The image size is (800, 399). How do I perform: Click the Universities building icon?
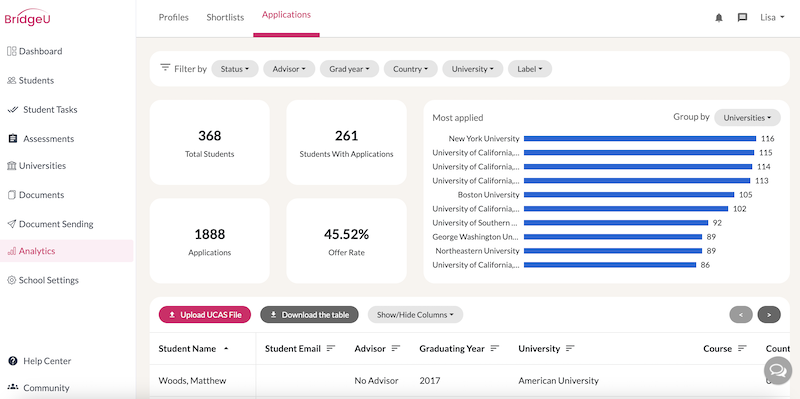pyautogui.click(x=11, y=166)
